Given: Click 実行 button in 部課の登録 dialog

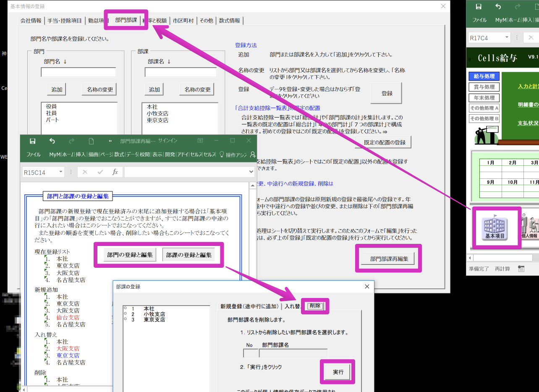Looking at the screenshot, I should coord(338,372).
